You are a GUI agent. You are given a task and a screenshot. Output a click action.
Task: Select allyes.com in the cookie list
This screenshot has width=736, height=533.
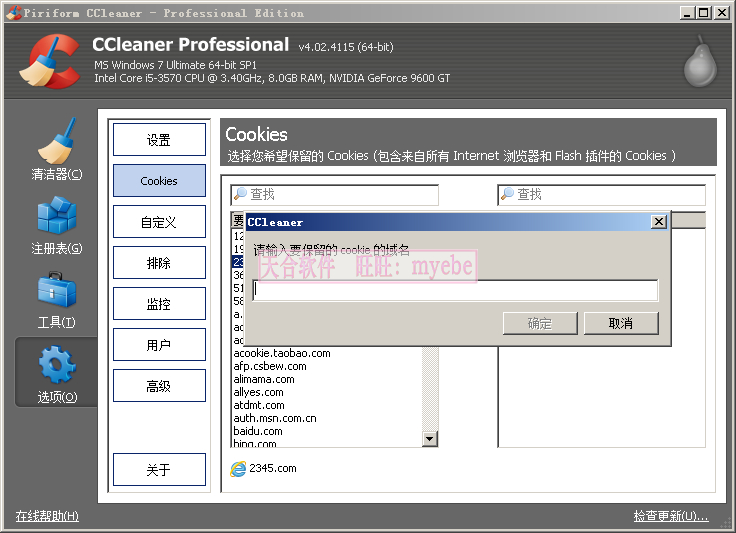coord(259,392)
